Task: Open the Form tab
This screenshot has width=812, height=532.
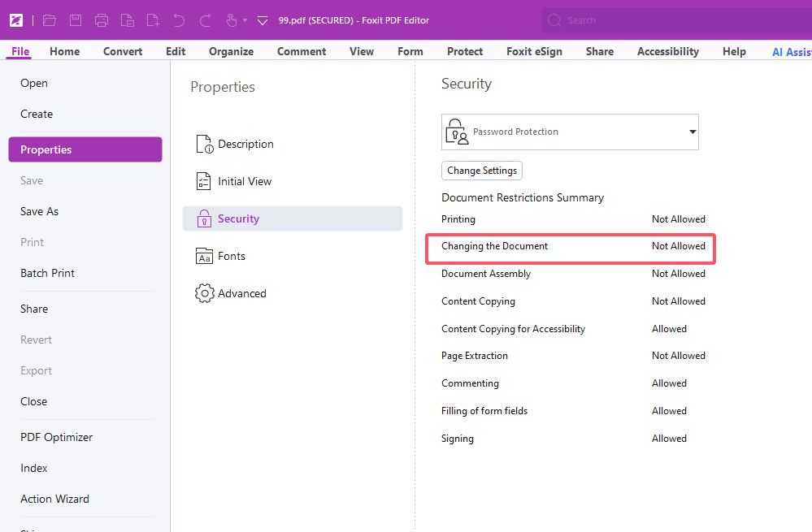Action: pyautogui.click(x=410, y=51)
